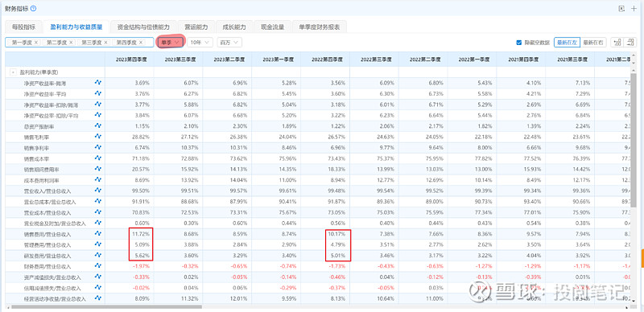Screen dimensions: 644x312
Task: Open the 单季度财务报表 tab
Action: pyautogui.click(x=320, y=27)
